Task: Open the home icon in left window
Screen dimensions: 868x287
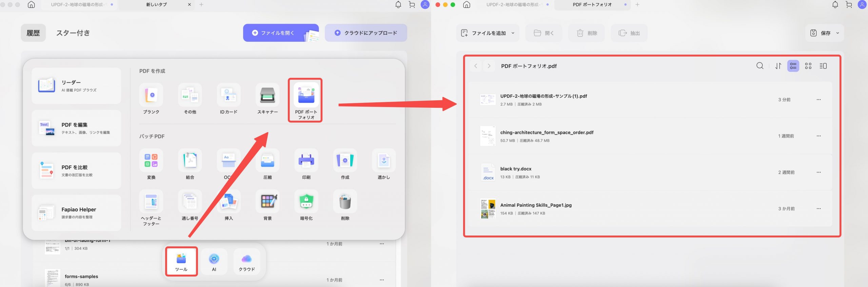Action: pos(31,5)
